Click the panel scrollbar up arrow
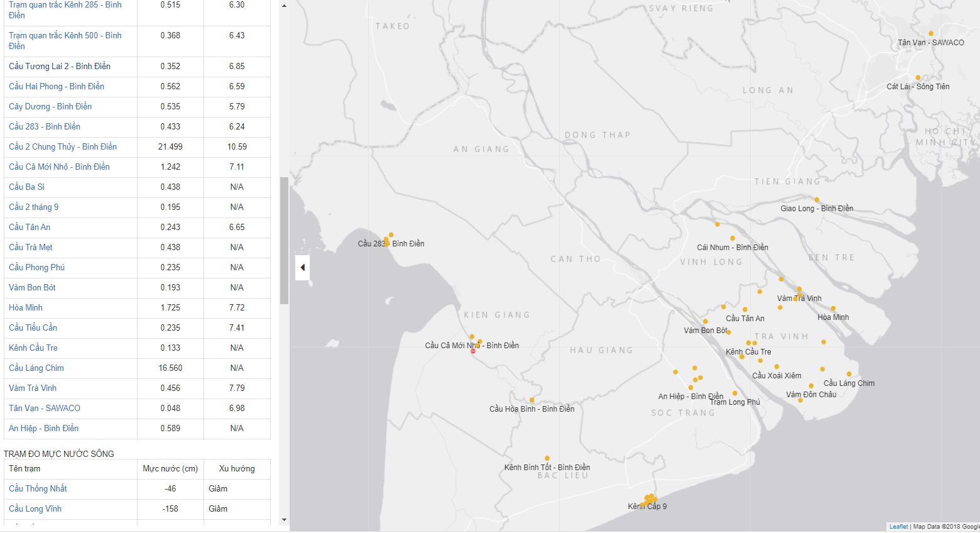This screenshot has width=980, height=533. [x=284, y=6]
